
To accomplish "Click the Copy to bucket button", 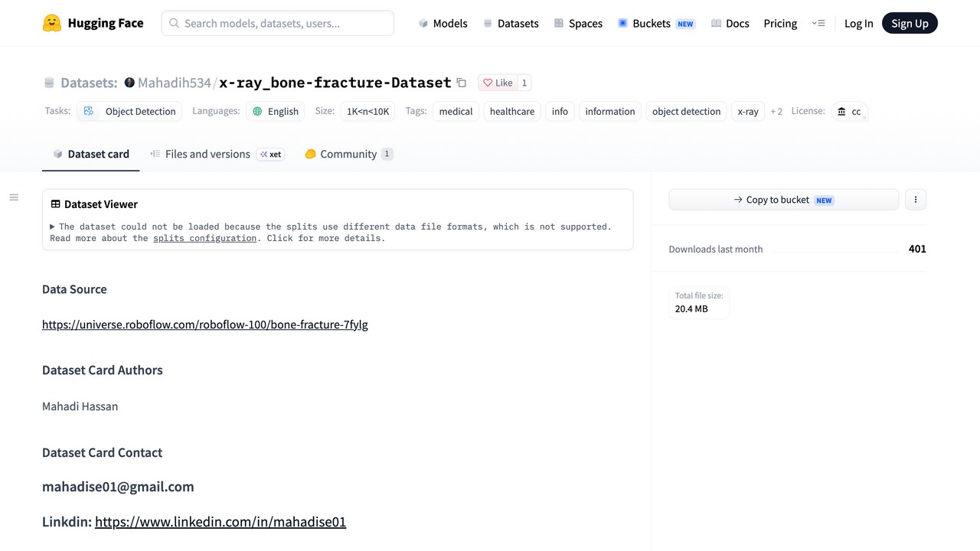I will (783, 200).
